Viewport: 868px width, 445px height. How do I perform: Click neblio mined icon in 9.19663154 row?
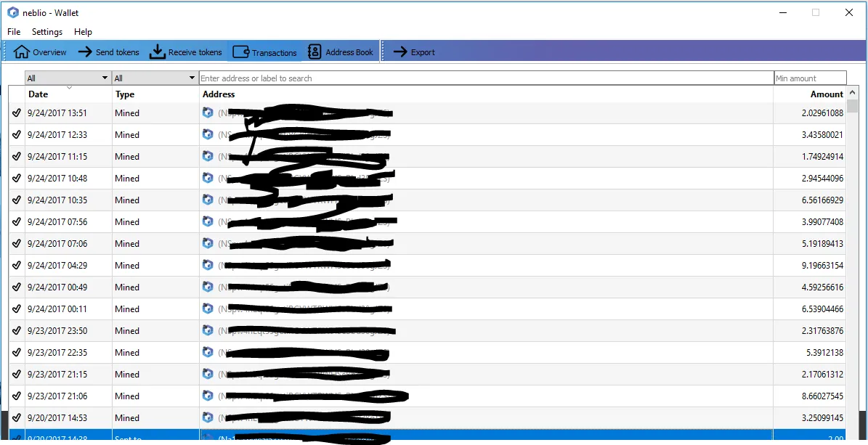tap(208, 264)
